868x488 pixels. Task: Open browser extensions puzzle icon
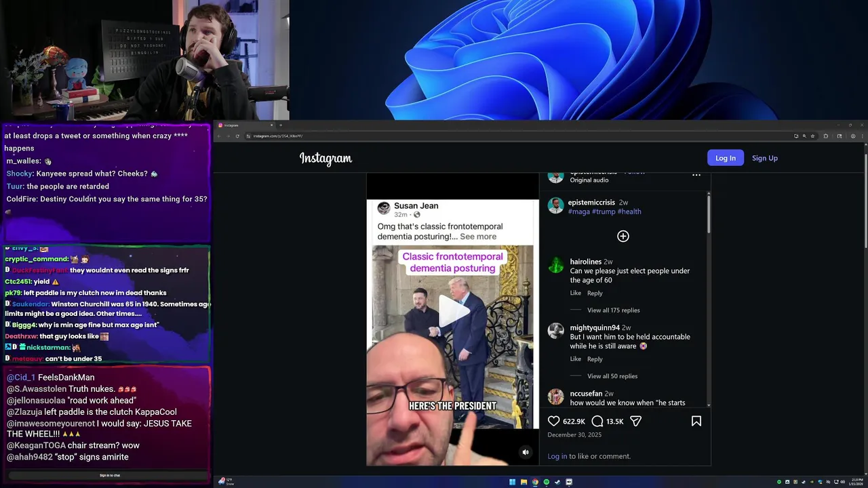(x=826, y=136)
